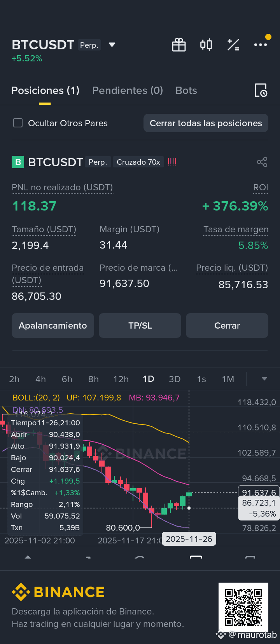Switch to the Bots tab
280x644 pixels.
pyautogui.click(x=186, y=91)
